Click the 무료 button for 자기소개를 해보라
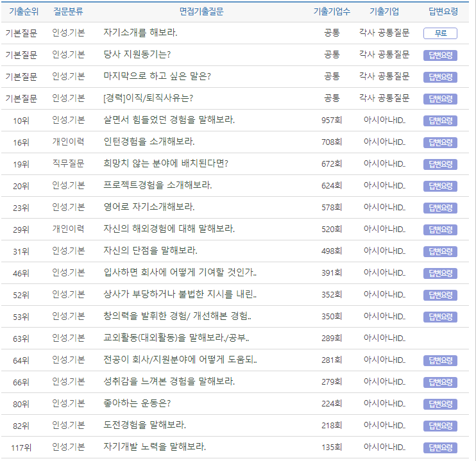Viewport: 476px width, 461px height. (x=440, y=33)
